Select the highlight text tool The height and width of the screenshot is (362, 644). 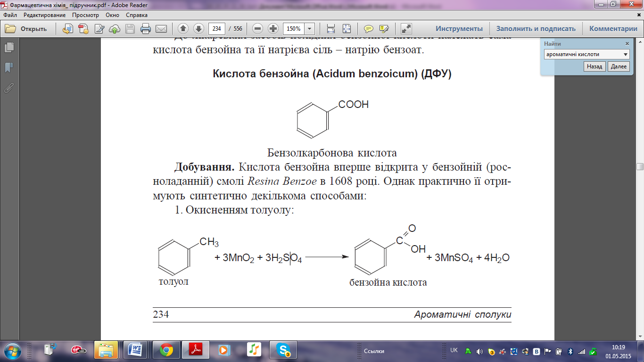click(x=384, y=28)
